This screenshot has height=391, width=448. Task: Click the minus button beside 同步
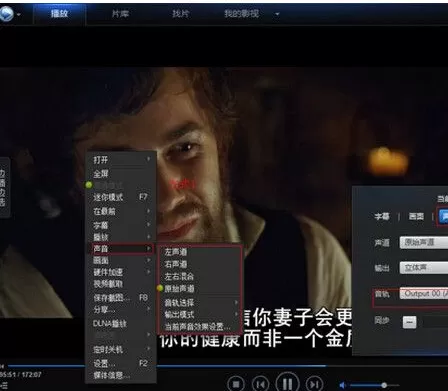coord(409,322)
